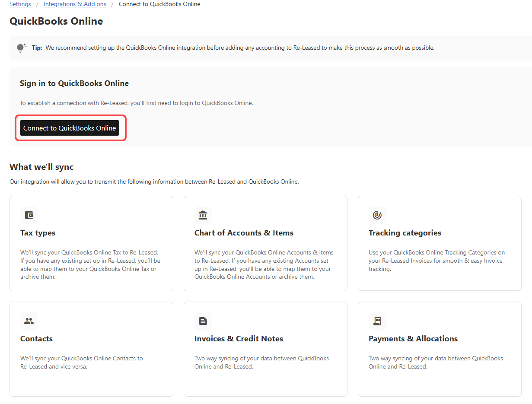Select the people icon above Contacts

[x=29, y=321]
